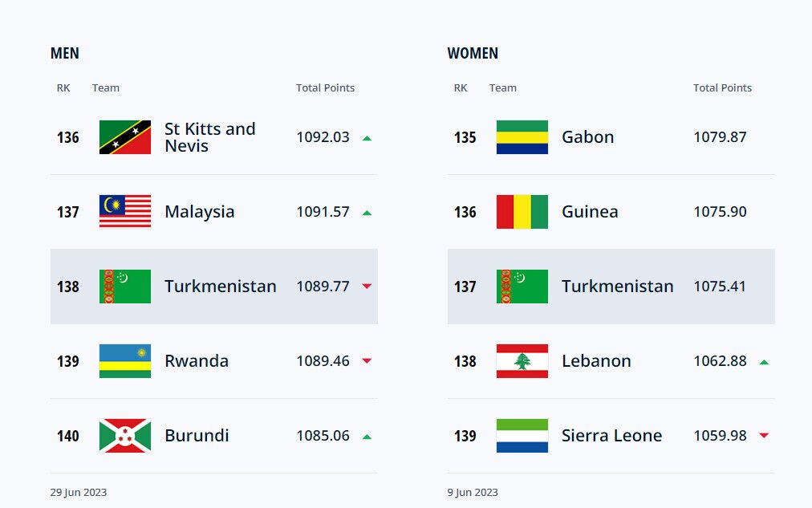Click the Lebanon flag icon
Screen dimensions: 812x508
[522, 361]
